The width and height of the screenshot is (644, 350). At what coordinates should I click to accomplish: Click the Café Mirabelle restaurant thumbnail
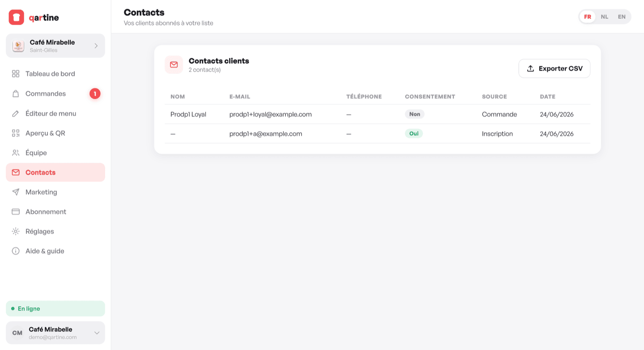[x=18, y=46]
